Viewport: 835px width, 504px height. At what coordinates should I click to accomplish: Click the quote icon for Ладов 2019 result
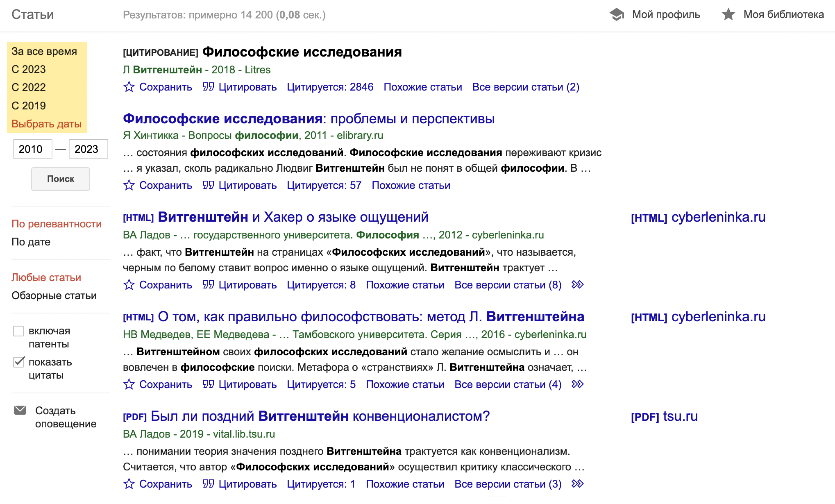(208, 484)
